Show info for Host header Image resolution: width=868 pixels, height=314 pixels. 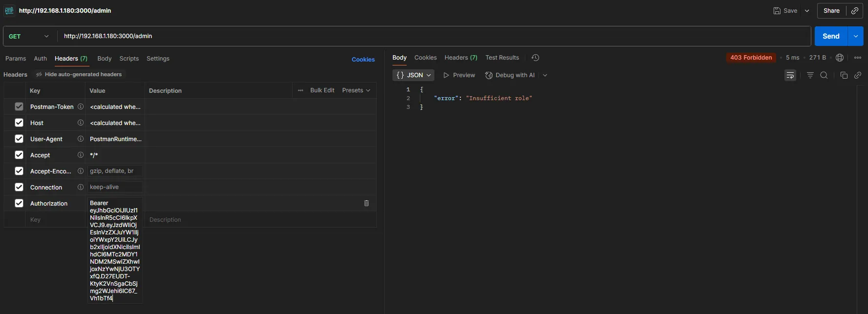[x=81, y=123]
